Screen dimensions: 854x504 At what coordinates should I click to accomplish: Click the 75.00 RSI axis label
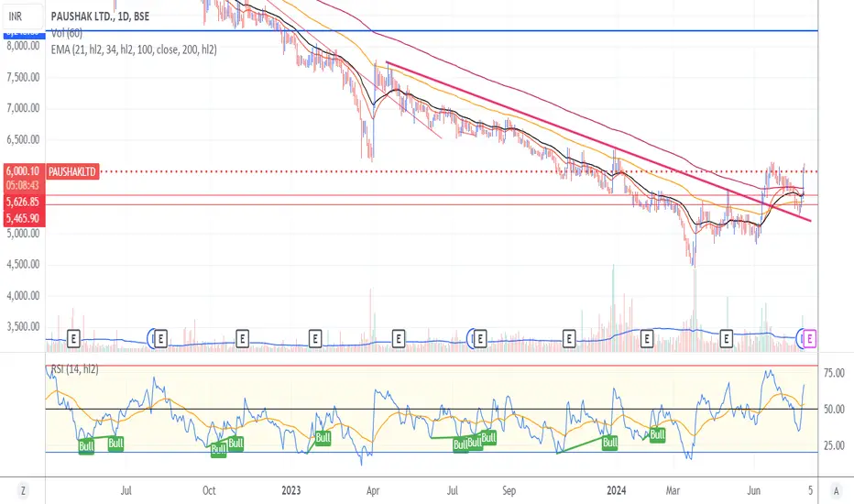coord(834,373)
